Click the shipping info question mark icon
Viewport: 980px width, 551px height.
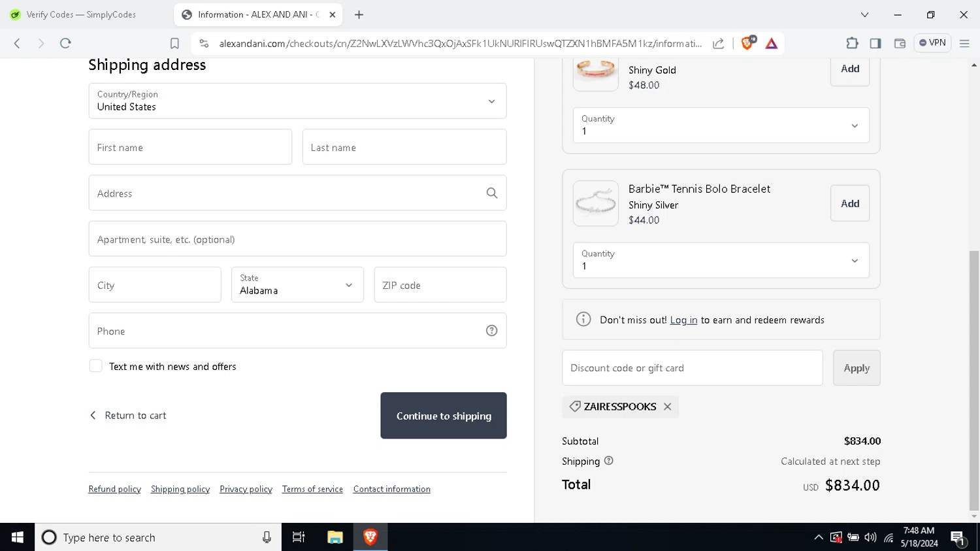[609, 461]
